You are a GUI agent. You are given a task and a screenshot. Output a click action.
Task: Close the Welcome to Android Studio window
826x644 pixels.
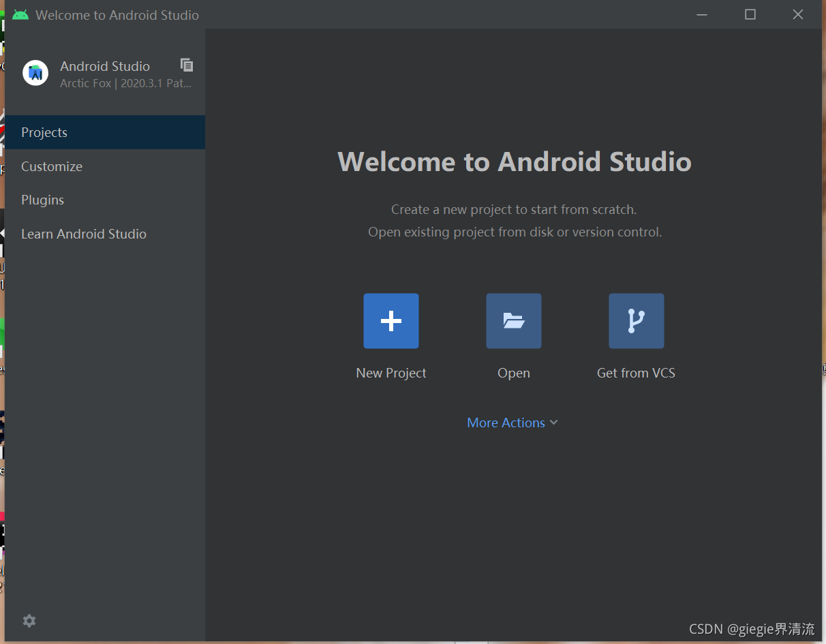798,14
